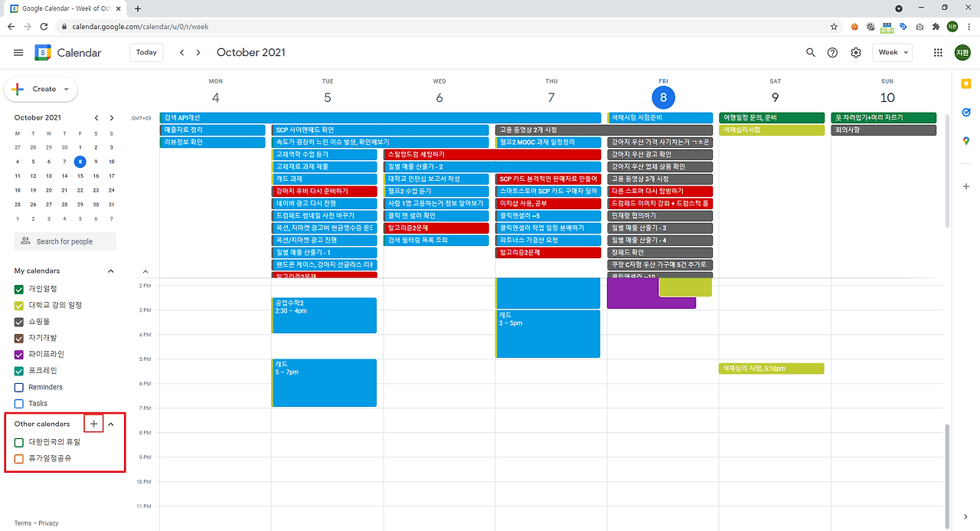Screen dimensions: 980x531
Task: Open the Settings gear menu
Action: [x=856, y=53]
